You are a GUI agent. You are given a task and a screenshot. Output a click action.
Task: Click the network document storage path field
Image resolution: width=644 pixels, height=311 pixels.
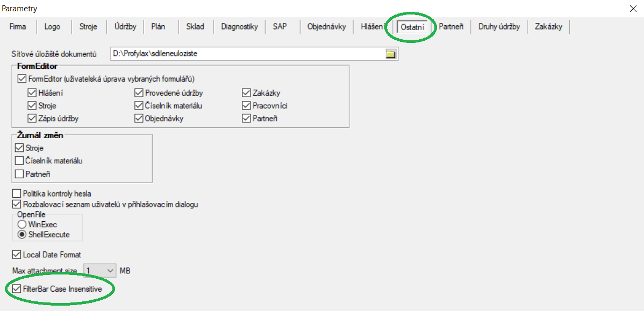(x=247, y=54)
